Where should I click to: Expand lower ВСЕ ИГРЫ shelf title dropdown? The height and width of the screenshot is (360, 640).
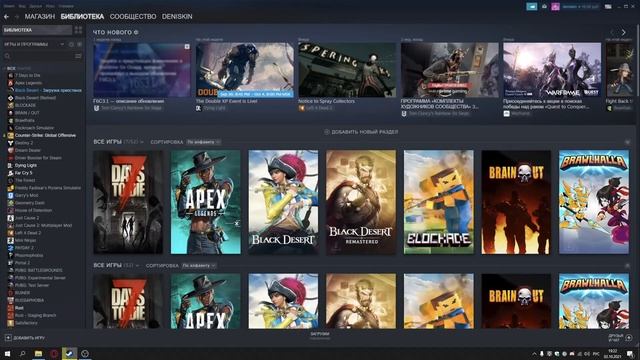click(137, 266)
